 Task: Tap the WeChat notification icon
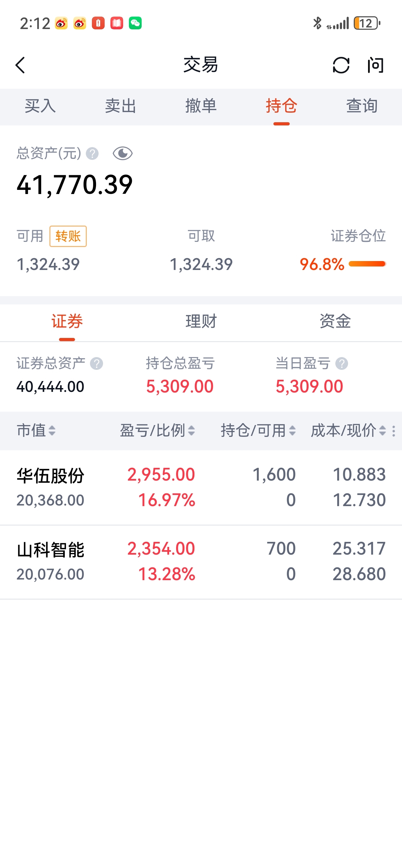coord(135,23)
